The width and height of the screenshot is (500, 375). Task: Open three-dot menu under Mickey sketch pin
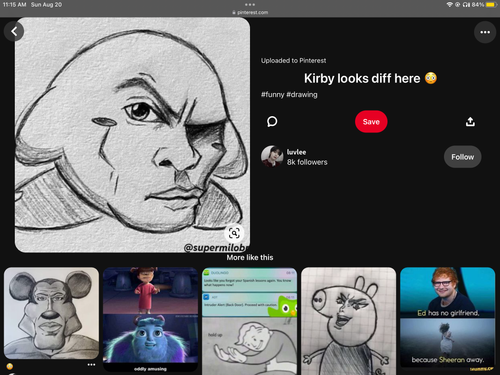tap(91, 365)
